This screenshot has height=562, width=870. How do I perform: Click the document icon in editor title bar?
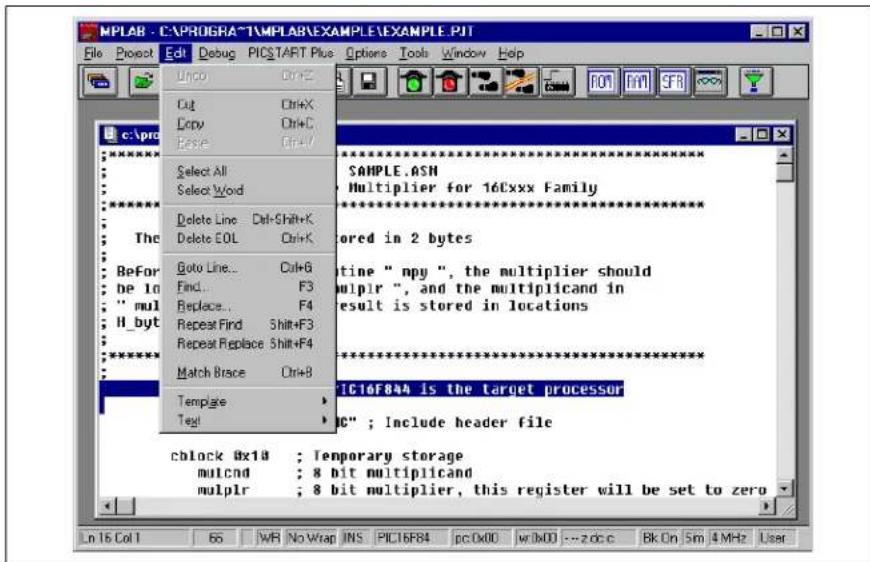(x=110, y=134)
